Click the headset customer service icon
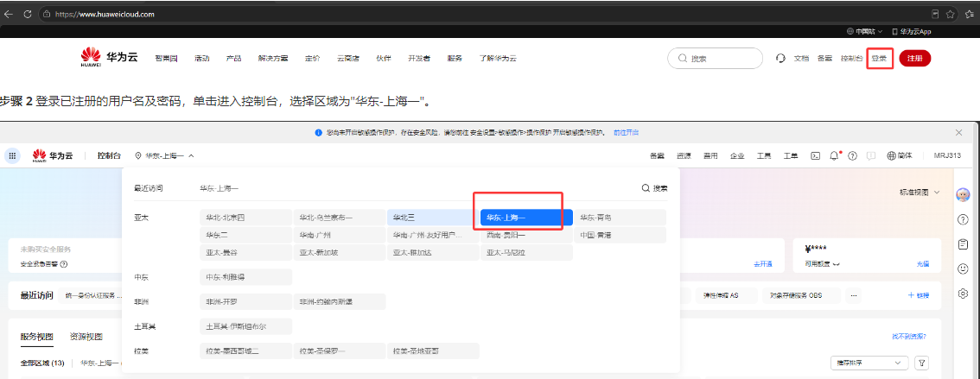Screen dimensions: 980x379 click(x=780, y=58)
